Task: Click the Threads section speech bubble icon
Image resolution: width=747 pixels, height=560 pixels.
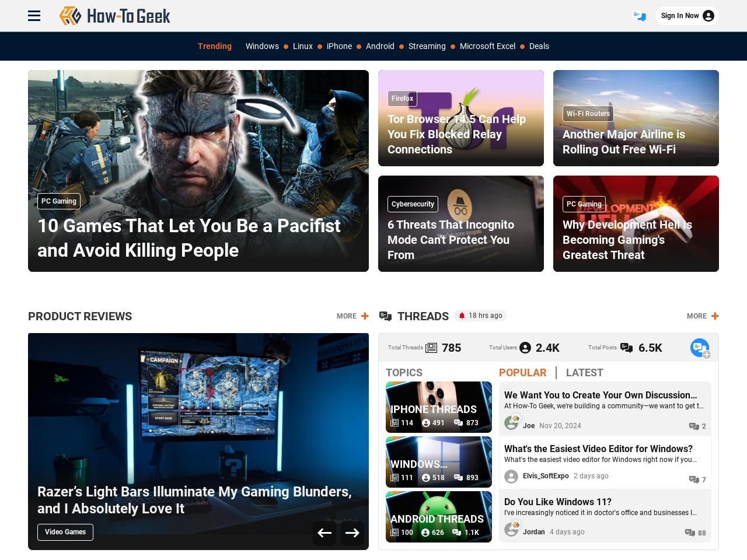Action: [x=385, y=316]
